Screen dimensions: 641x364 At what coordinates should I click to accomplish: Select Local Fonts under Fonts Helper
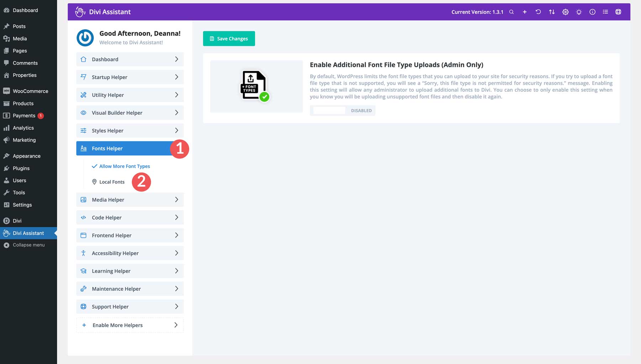[112, 182]
